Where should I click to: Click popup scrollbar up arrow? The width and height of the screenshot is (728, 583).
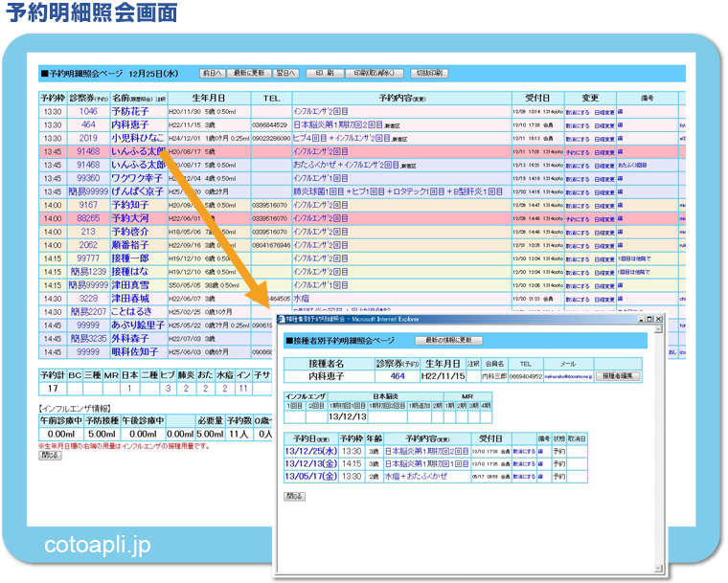(658, 329)
